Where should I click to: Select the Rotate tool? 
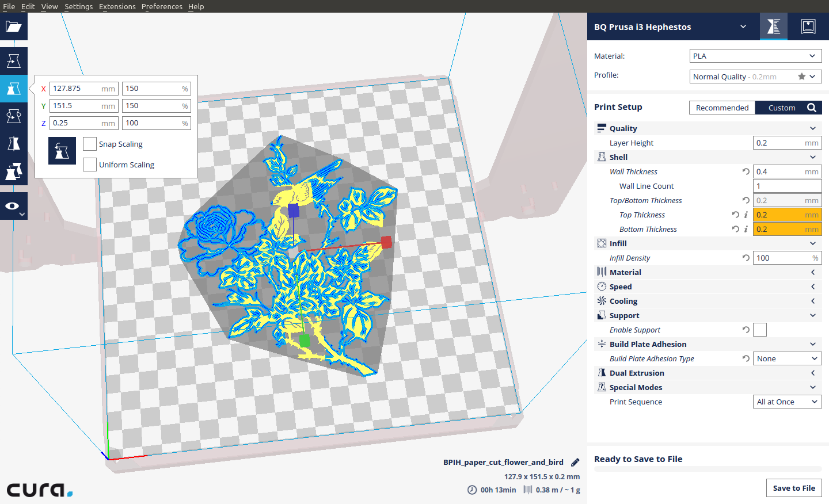(x=14, y=116)
